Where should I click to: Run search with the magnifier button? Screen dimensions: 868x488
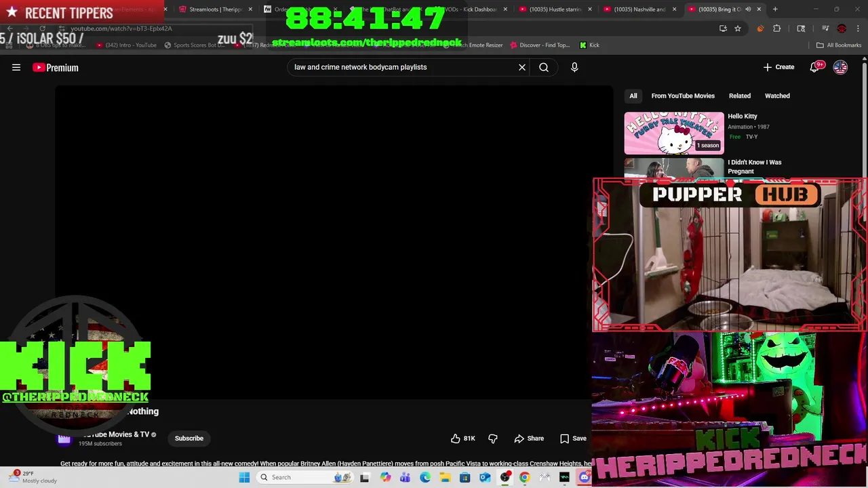point(544,67)
